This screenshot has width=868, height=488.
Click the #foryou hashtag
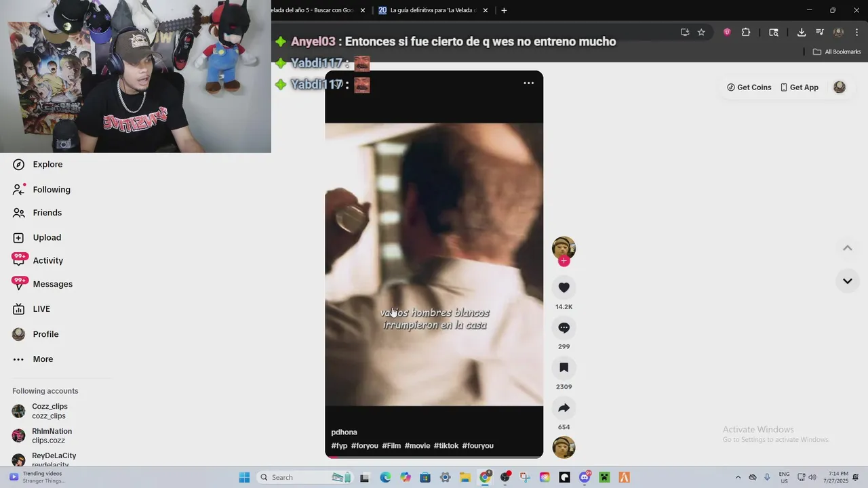pyautogui.click(x=364, y=446)
